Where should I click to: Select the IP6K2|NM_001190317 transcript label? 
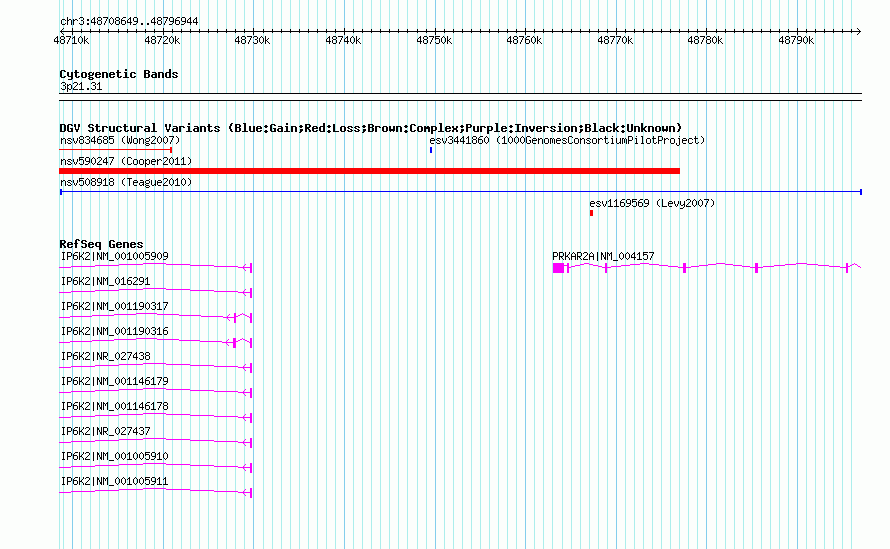tap(115, 307)
